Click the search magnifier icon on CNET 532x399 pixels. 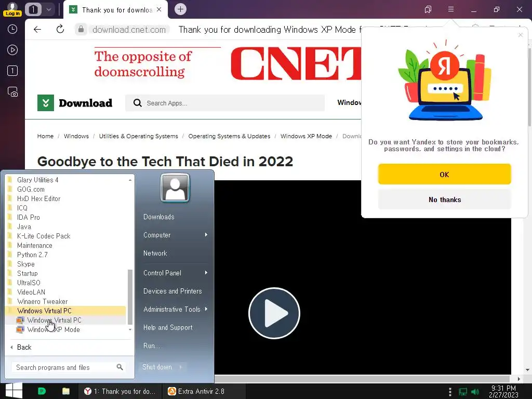(x=137, y=103)
